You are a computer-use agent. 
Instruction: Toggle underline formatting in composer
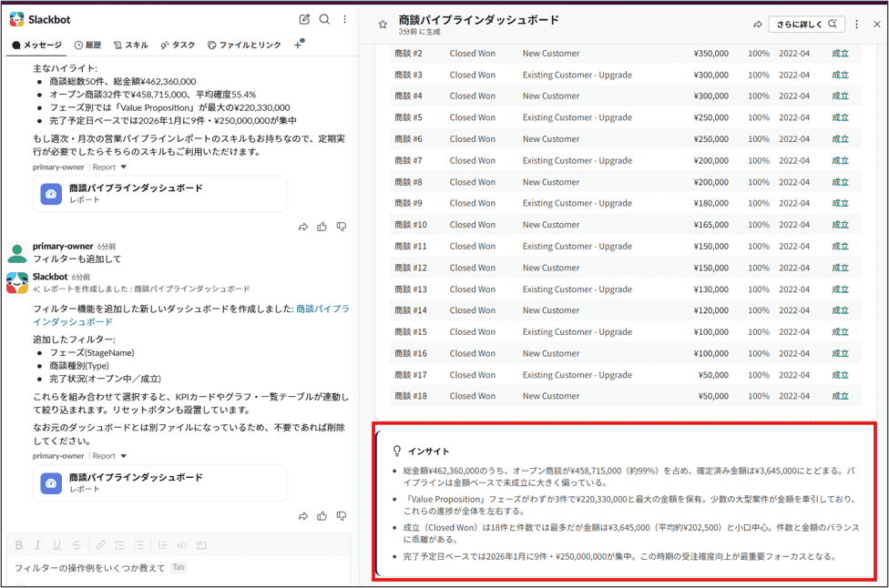coord(56,545)
